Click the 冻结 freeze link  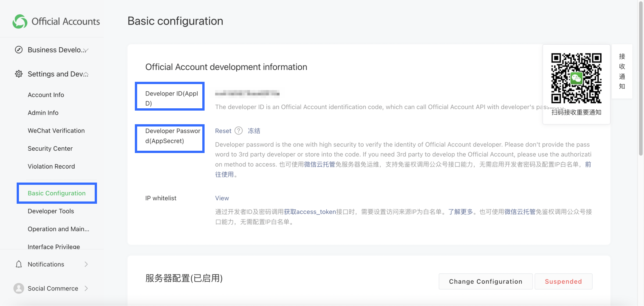(254, 131)
